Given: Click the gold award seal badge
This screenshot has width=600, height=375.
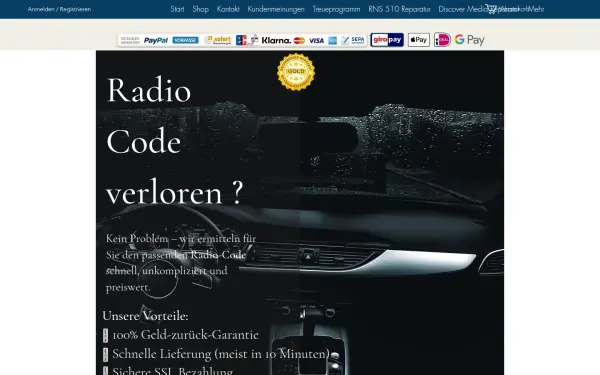Looking at the screenshot, I should [296, 72].
